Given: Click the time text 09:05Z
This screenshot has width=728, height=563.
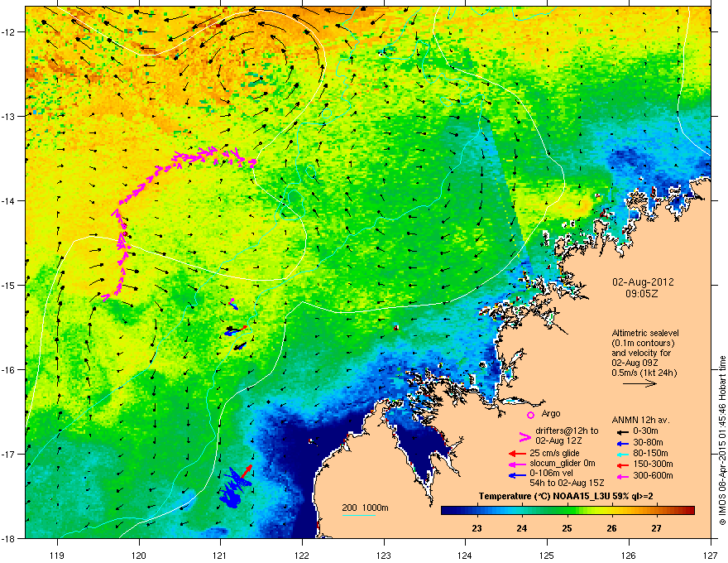Looking at the screenshot, I should (642, 294).
